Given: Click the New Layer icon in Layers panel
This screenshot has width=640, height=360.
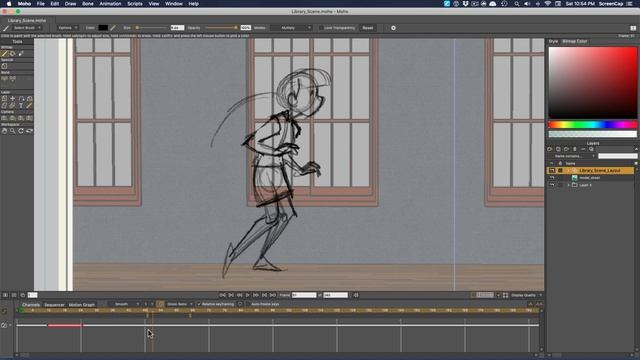Looking at the screenshot, I should click(550, 149).
